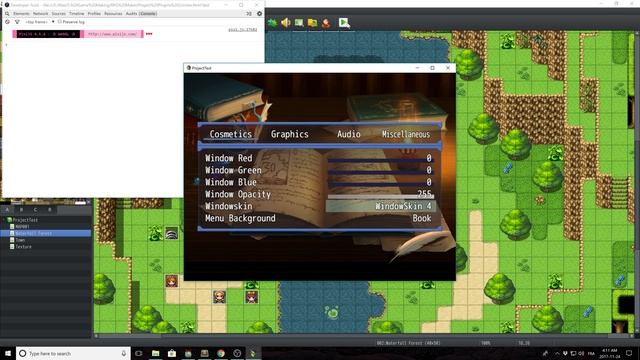The height and width of the screenshot is (360, 640).
Task: Collapse the ProjectTest tree node
Action: point(4,220)
